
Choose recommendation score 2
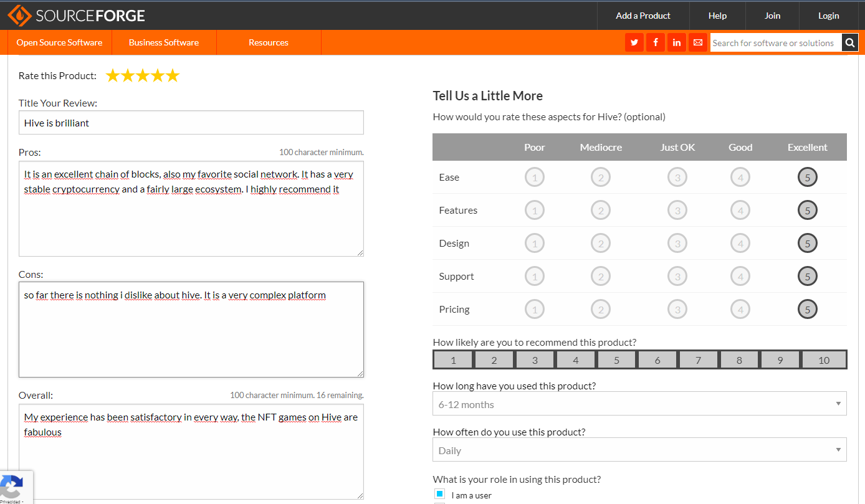pos(494,360)
